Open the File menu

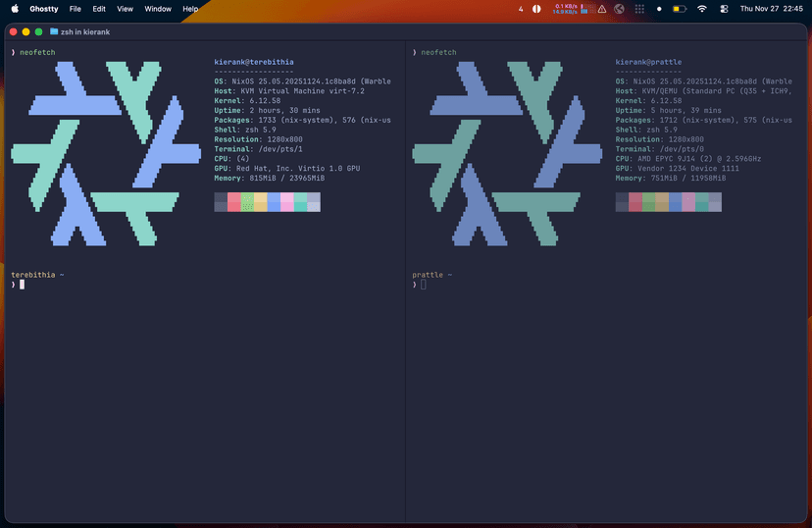[x=76, y=9]
